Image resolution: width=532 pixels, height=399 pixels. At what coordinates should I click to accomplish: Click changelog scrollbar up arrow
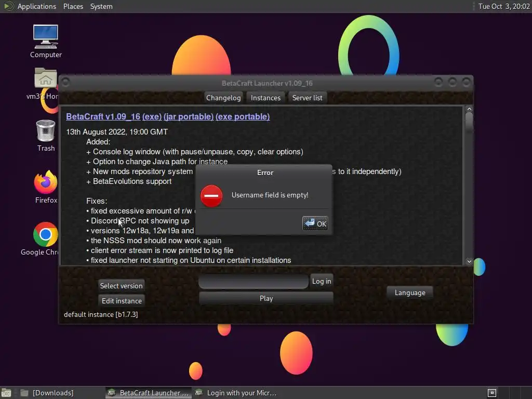click(x=469, y=109)
